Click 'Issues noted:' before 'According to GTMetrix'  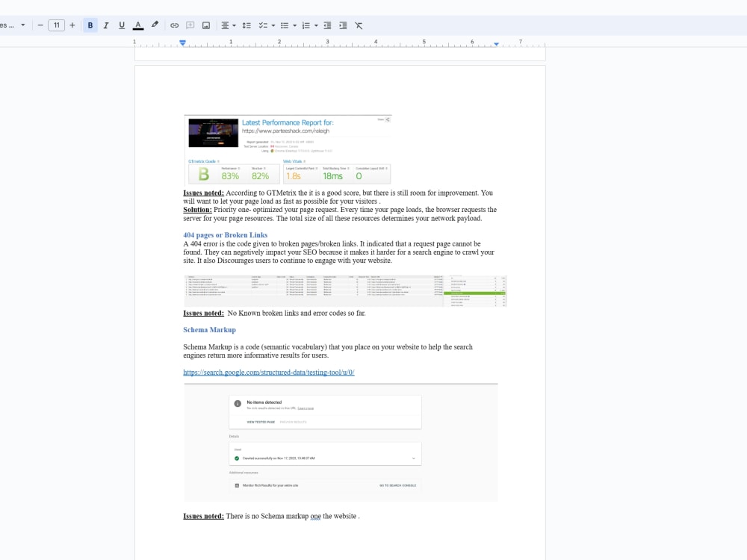pyautogui.click(x=203, y=193)
